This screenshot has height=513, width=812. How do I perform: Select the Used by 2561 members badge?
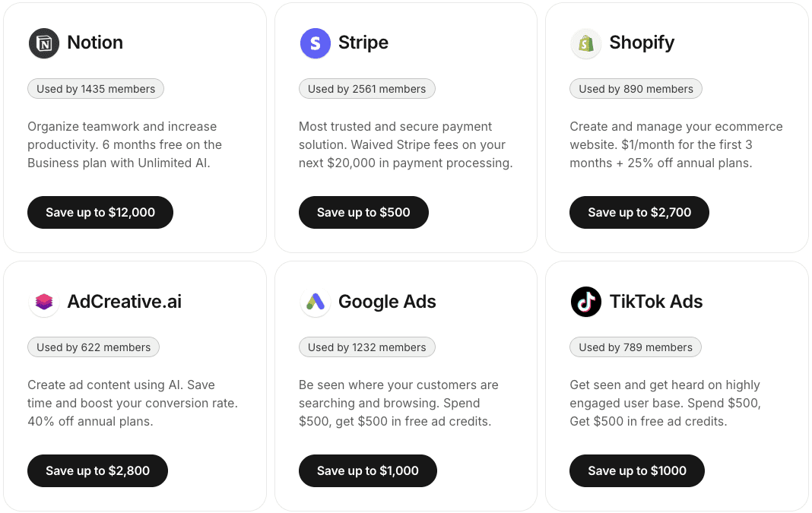click(x=366, y=89)
